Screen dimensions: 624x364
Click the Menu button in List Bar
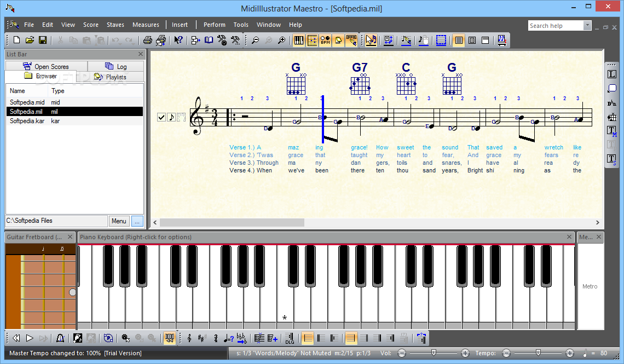119,221
